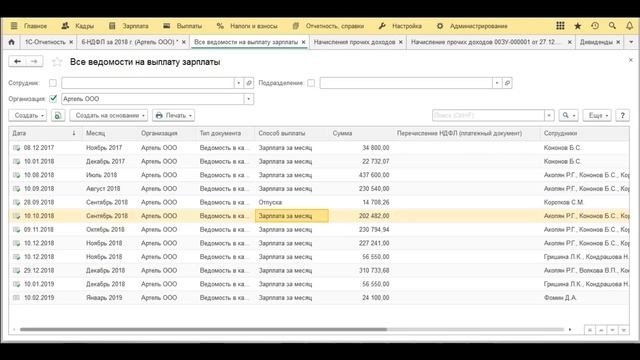Uncheck the Организация filter checkbox

pyautogui.click(x=53, y=99)
